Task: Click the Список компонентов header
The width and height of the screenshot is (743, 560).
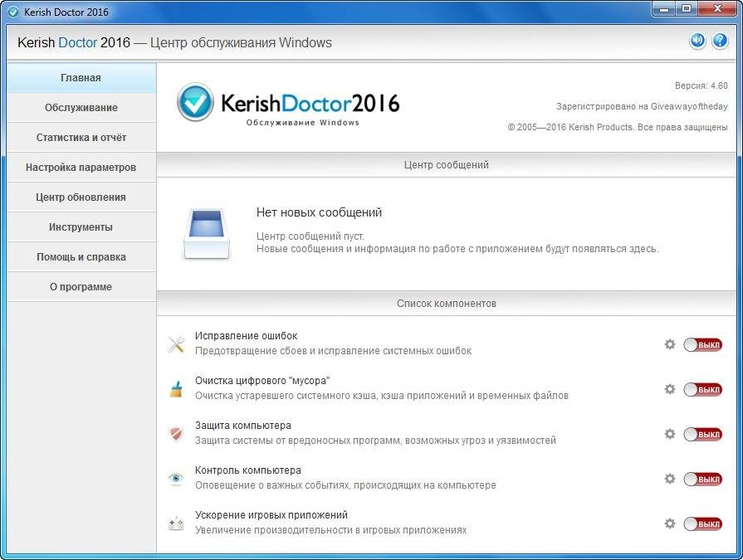Action: [x=447, y=304]
